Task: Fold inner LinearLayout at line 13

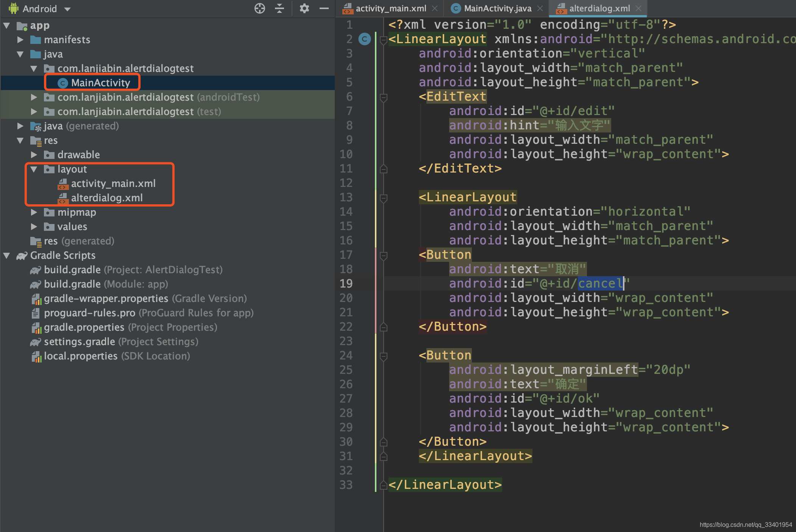Action: (383, 198)
